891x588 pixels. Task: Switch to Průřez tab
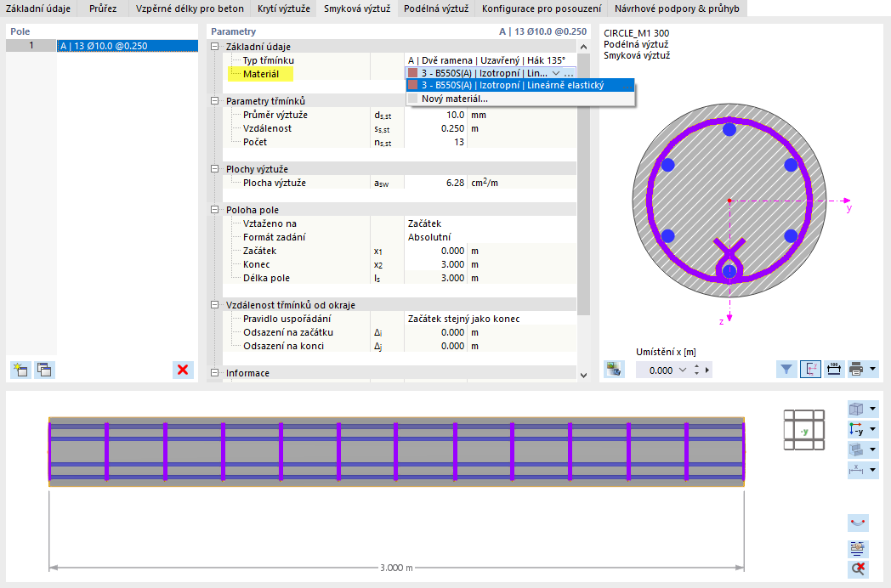click(x=103, y=8)
